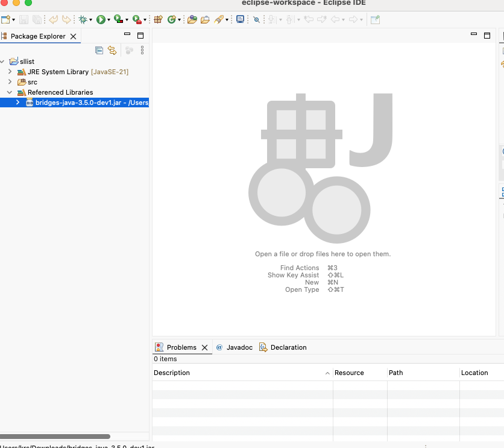504x448 pixels.
Task: Click the Open Type toolbar icon
Action: [x=192, y=20]
